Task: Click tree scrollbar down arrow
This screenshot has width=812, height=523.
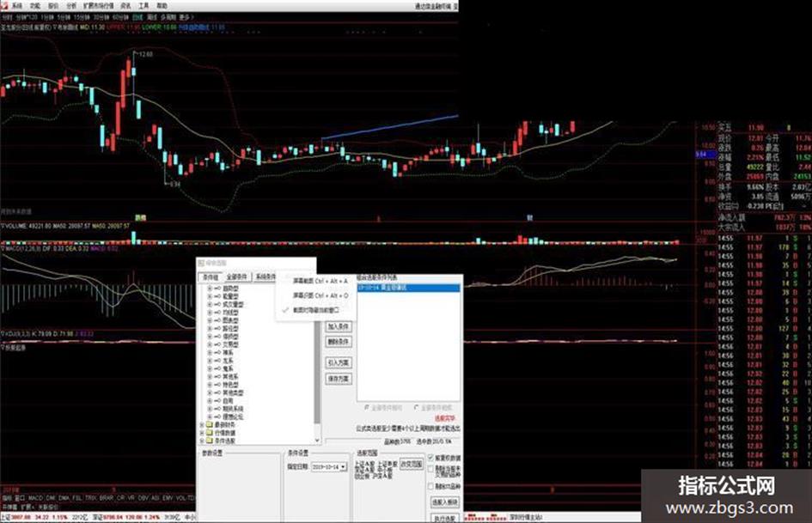Action: click(317, 441)
